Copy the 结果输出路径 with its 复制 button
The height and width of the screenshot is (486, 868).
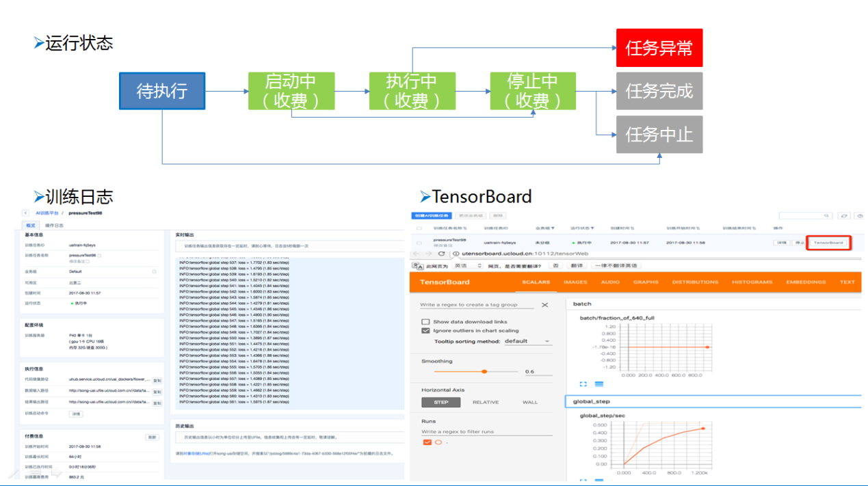pyautogui.click(x=157, y=402)
